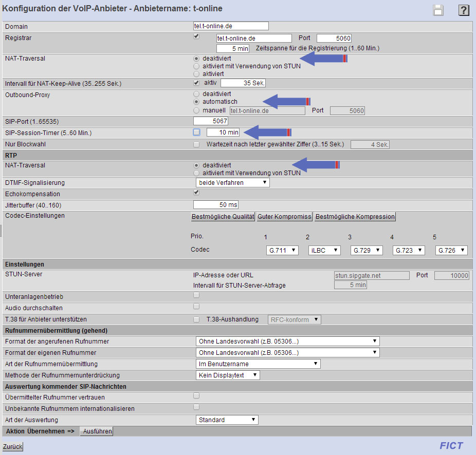Click 'Bestmögliche Qualität' codec preset button
Image resolution: width=476 pixels, height=455 pixels.
pyautogui.click(x=223, y=217)
